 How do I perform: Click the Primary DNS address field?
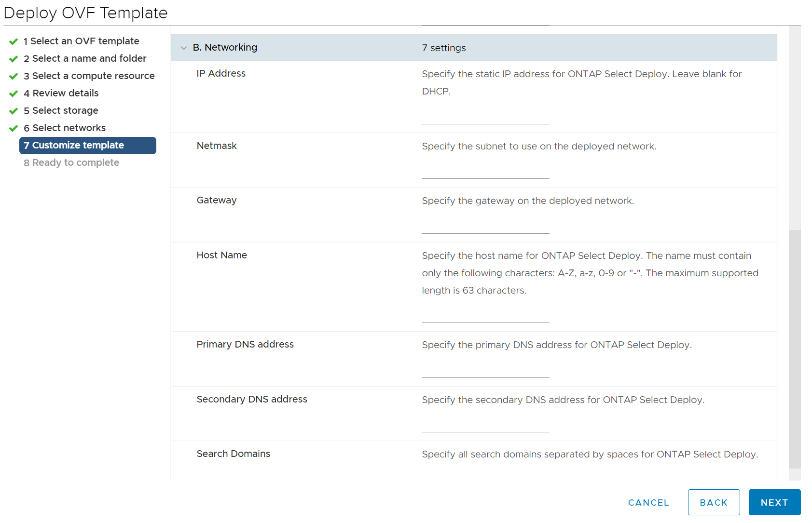click(485, 374)
